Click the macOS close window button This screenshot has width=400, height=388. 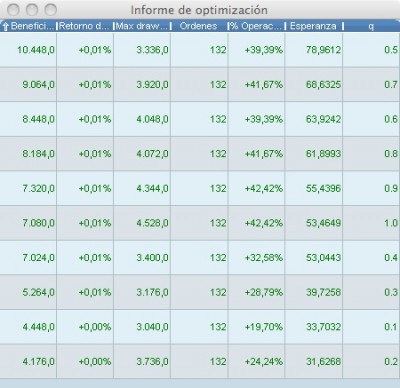(x=13, y=10)
